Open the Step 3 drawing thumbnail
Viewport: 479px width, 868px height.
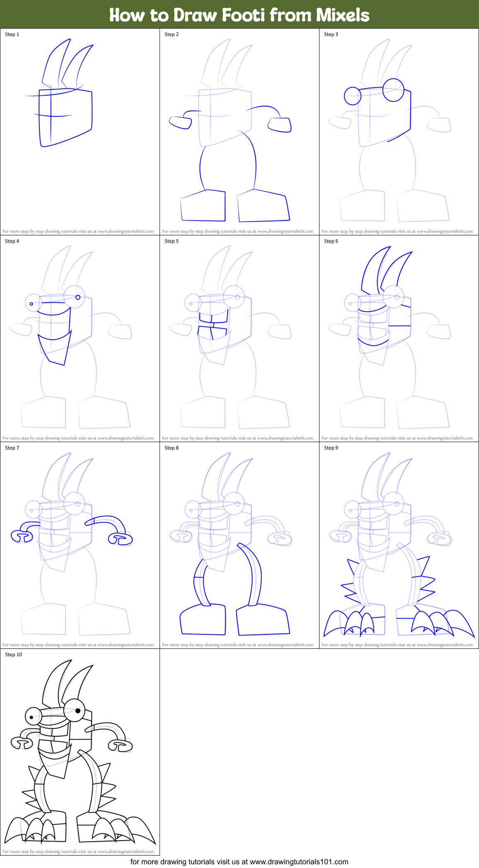pos(399,132)
